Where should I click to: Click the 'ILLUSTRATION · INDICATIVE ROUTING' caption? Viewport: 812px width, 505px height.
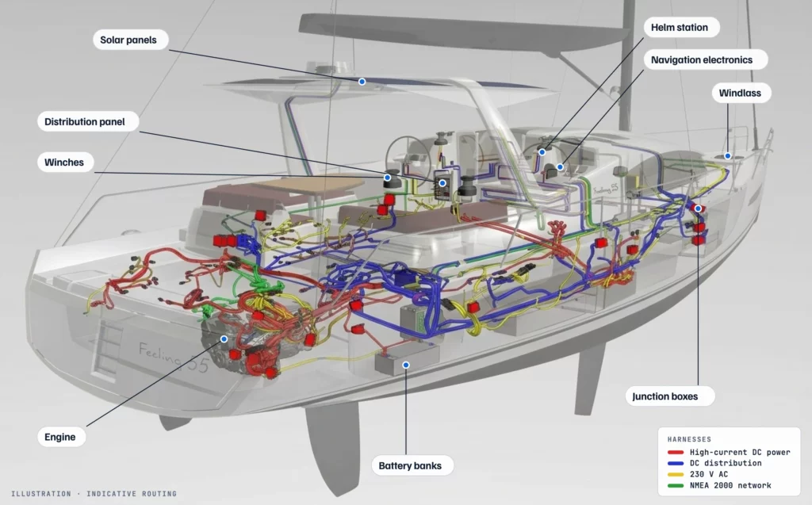coord(94,494)
